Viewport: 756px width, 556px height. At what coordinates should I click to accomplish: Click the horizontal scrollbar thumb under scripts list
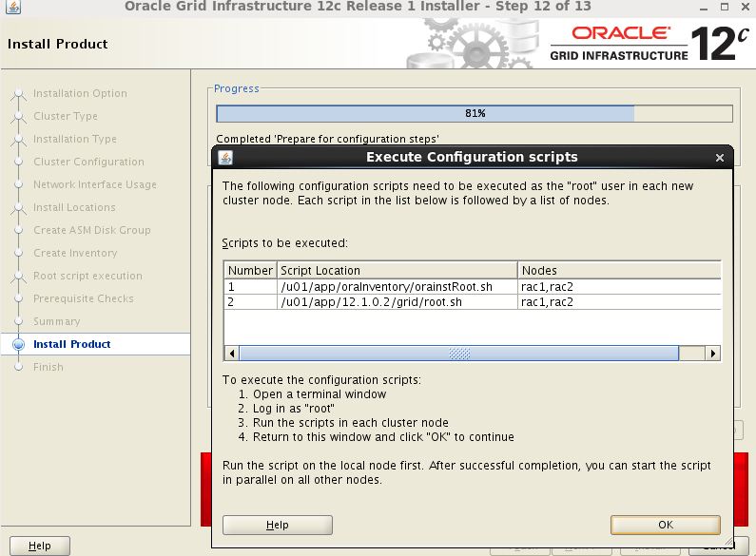(459, 353)
